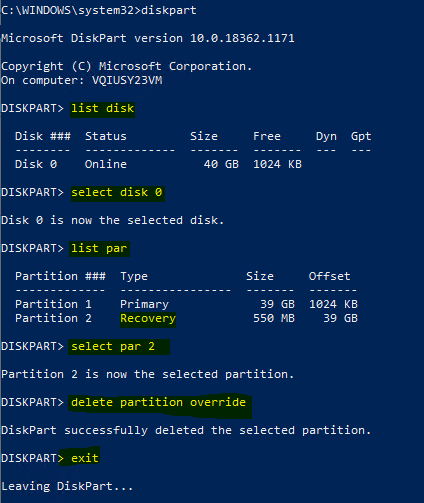This screenshot has height=503, width=424.
Task: Click the 'Leaving DiskPart...' message line
Action: pyautogui.click(x=67, y=486)
